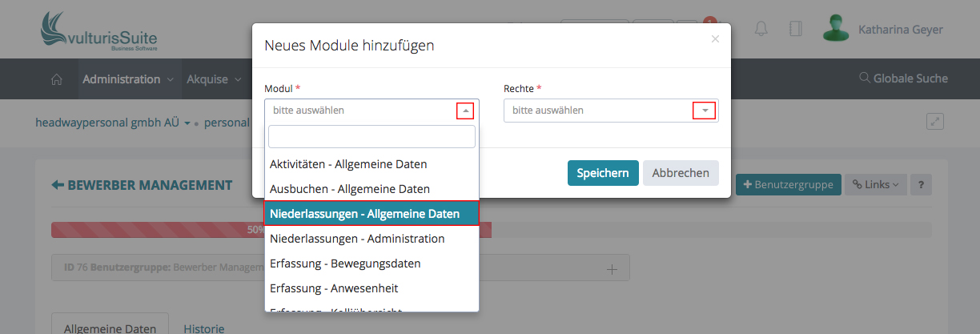Open the Links dropdown

pos(875,185)
